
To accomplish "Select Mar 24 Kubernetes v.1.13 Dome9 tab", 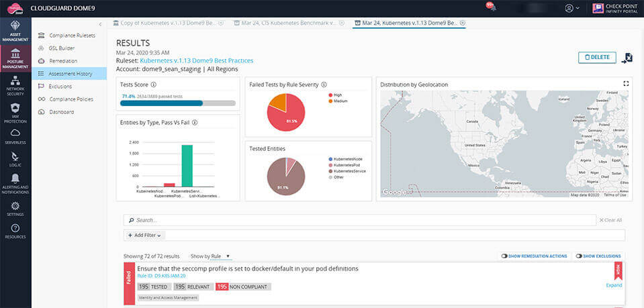I will click(406, 23).
